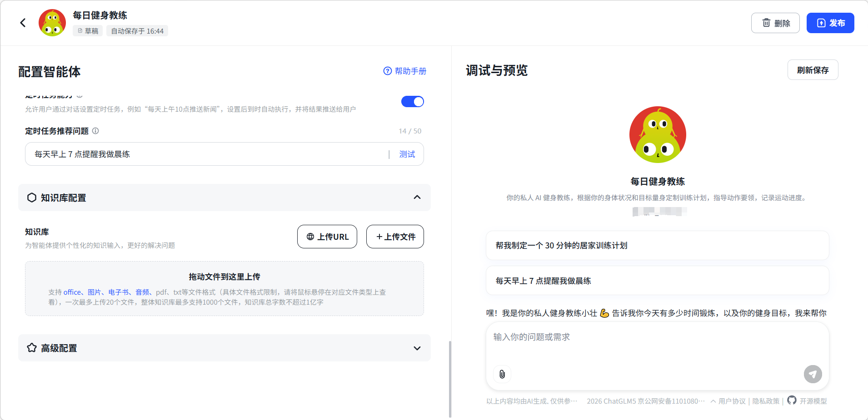Click the 音频 file format link
The image size is (868, 420).
pos(142,292)
